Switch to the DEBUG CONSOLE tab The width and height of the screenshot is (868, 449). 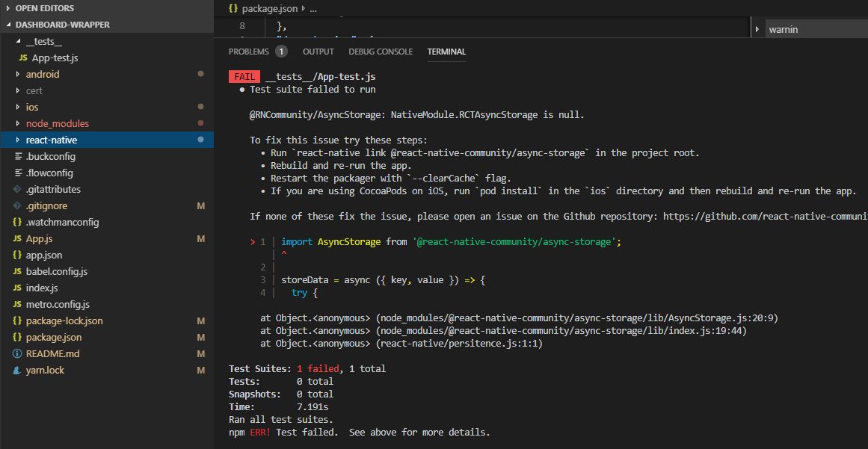click(x=381, y=52)
